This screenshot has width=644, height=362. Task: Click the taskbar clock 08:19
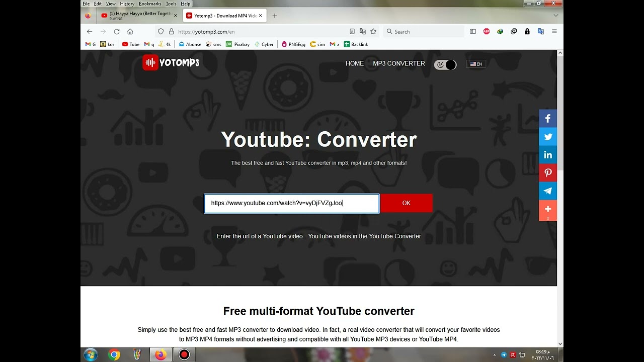(542, 355)
